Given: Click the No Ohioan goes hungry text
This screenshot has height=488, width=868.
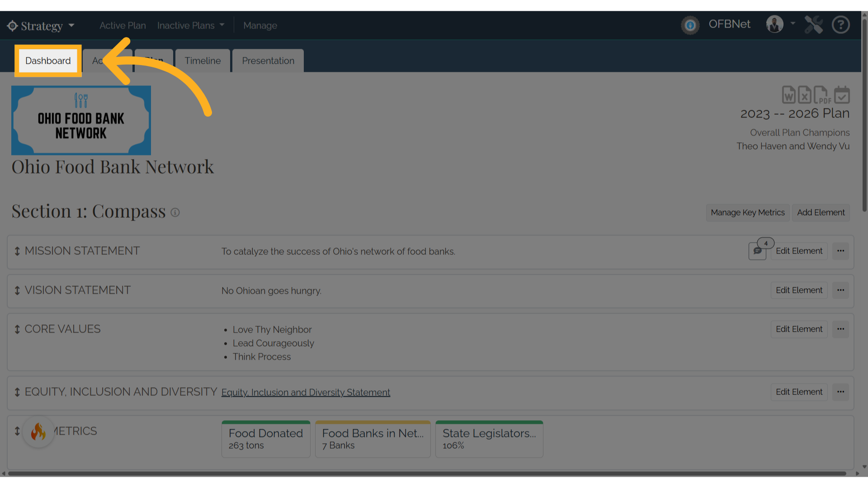Looking at the screenshot, I should (x=271, y=291).
